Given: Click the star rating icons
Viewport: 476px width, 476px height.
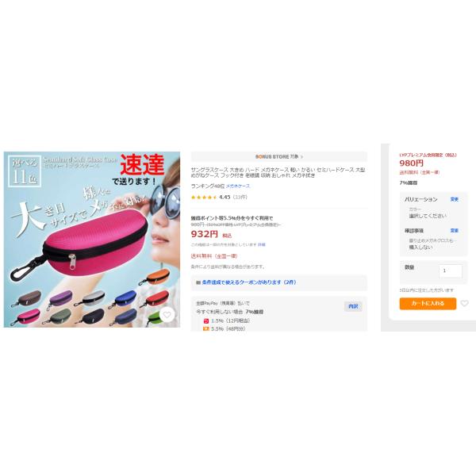Looking at the screenshot, I should pos(204,198).
